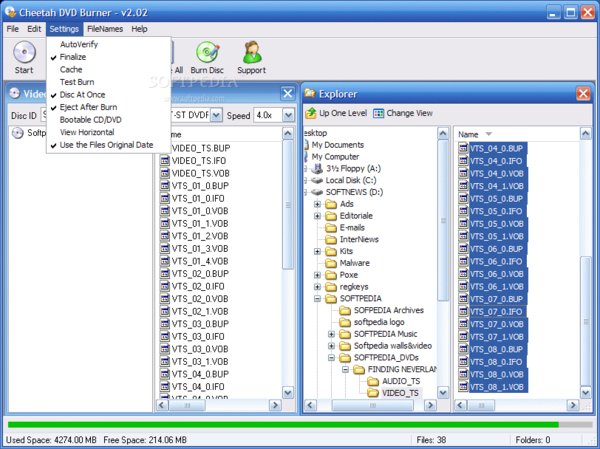Open Support from the toolbar

click(251, 53)
